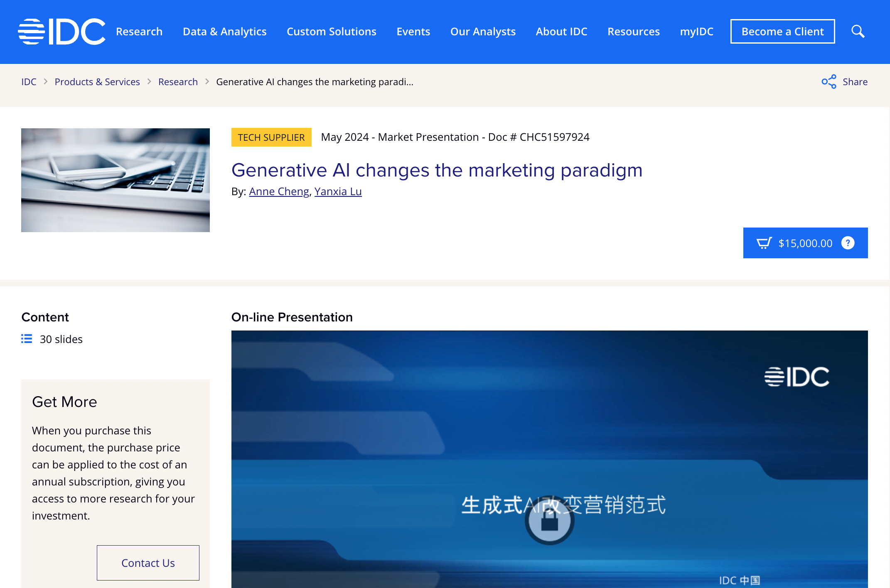Click the $15,000.00 purchase button

[805, 243]
